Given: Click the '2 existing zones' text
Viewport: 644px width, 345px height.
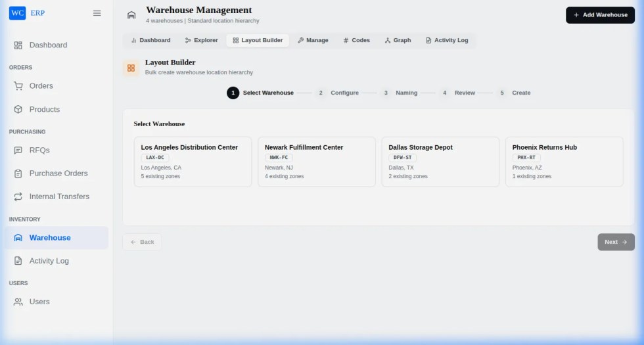Looking at the screenshot, I should coord(408,176).
